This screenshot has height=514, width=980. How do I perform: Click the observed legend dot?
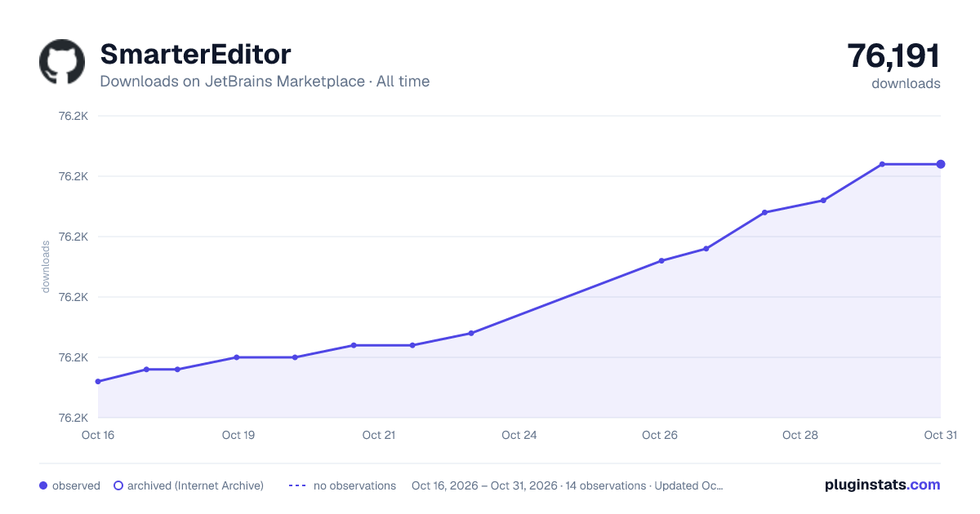click(43, 485)
